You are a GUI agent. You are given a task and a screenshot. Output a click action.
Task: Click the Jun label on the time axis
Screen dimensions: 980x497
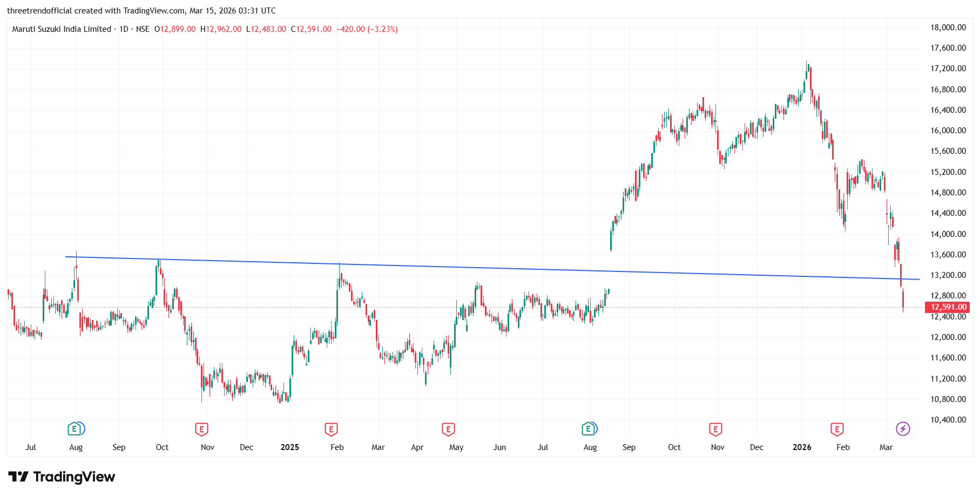(499, 447)
